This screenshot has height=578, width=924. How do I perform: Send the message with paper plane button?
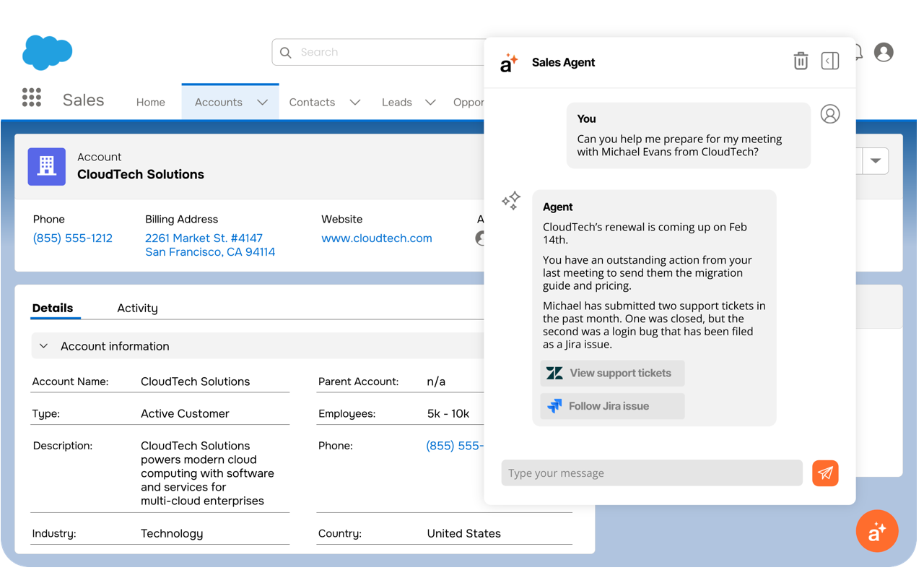(x=825, y=473)
